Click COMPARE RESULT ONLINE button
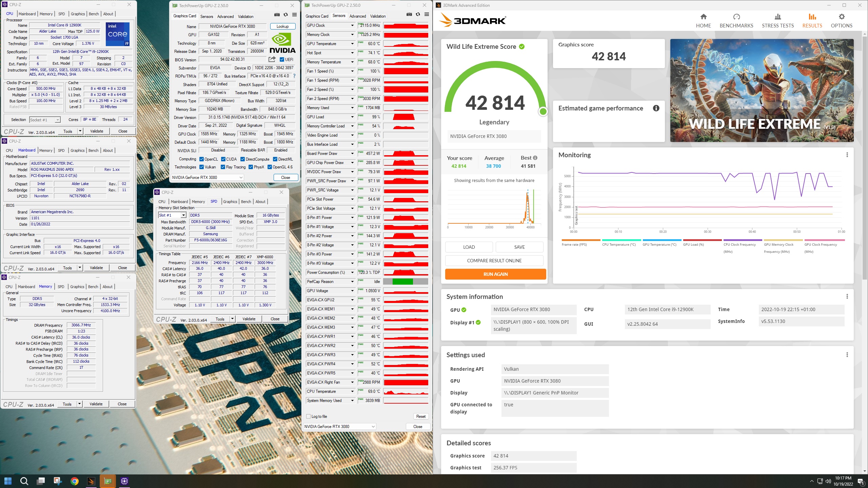Image resolution: width=868 pixels, height=488 pixels. tap(494, 261)
